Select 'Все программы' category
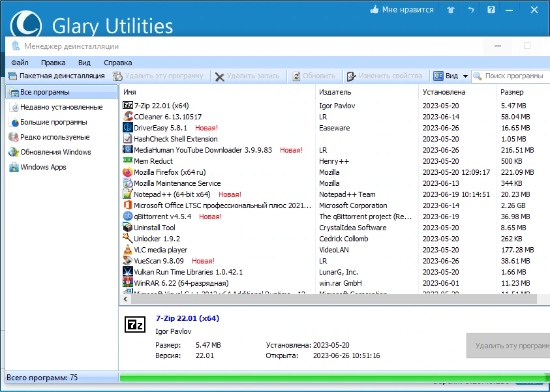This screenshot has height=392, width=550. [x=62, y=92]
